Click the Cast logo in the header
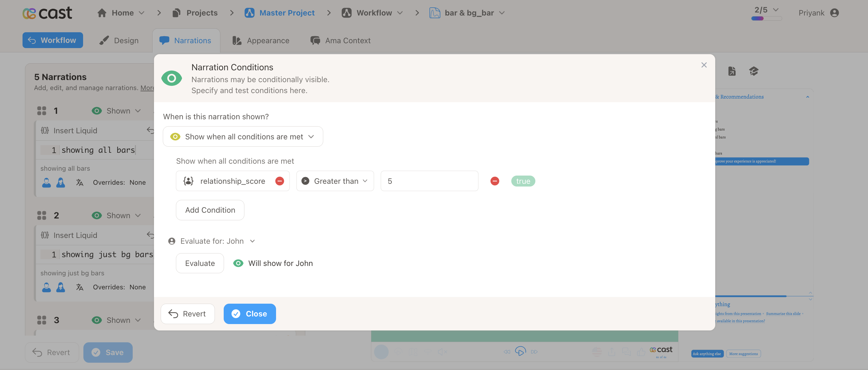 [x=47, y=13]
